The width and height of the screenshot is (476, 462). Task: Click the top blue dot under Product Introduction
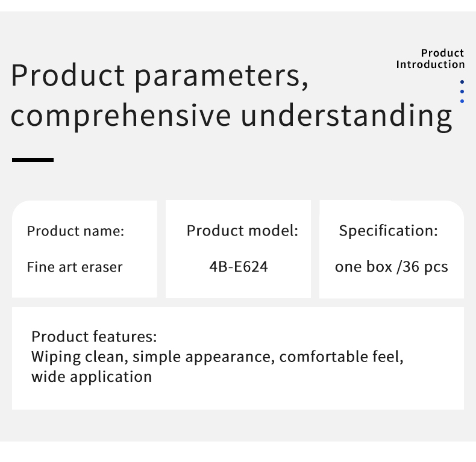[x=462, y=82]
